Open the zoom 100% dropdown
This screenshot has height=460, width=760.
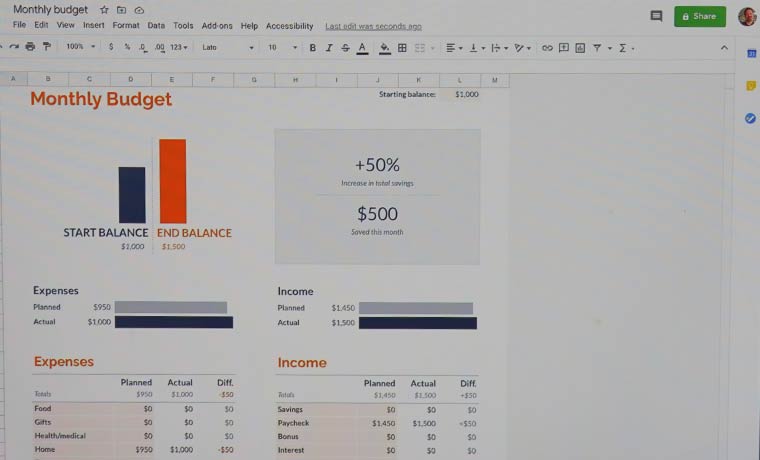(80, 47)
